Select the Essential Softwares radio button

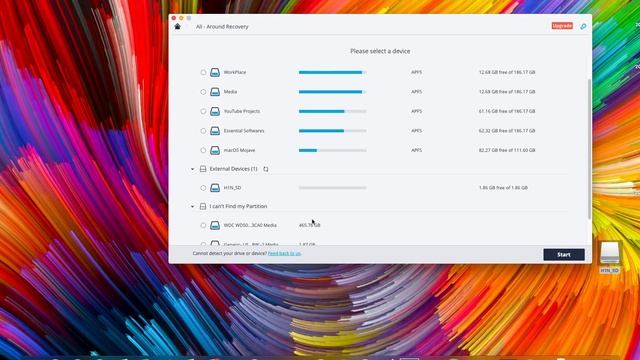coord(203,131)
